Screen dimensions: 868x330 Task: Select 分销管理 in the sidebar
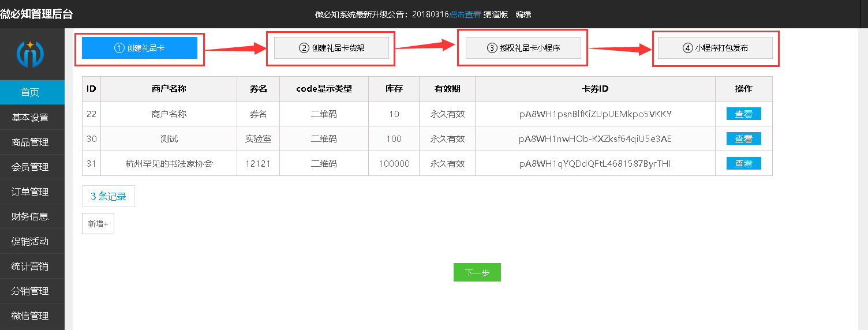(x=32, y=291)
